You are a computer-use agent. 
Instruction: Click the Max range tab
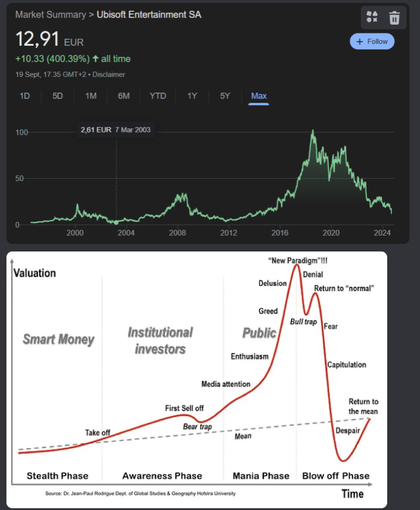(258, 96)
